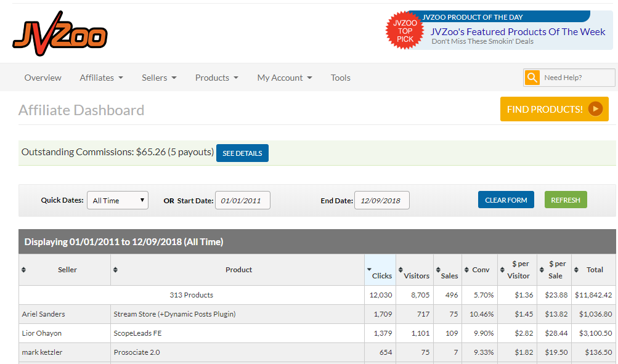618x364 pixels.
Task: Open the Products dropdown menu
Action: [x=217, y=78]
